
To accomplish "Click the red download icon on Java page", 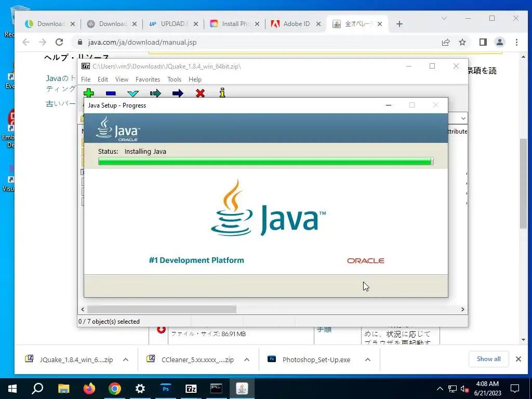I will point(162,330).
